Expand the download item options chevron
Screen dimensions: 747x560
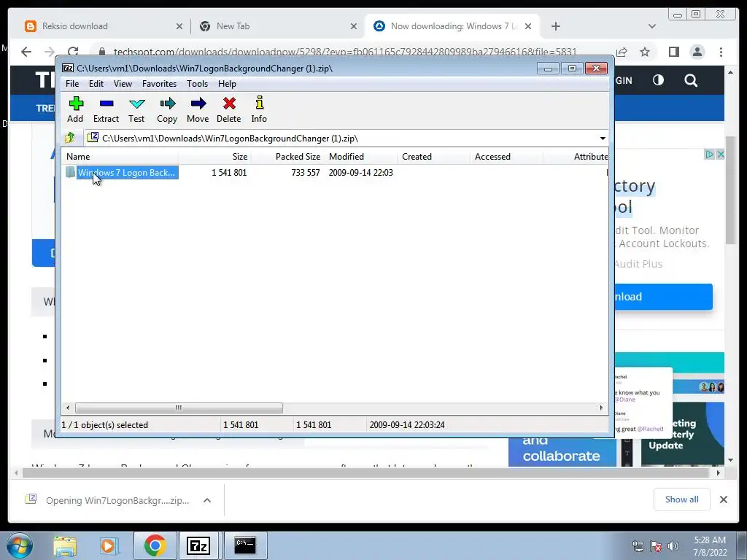(x=207, y=500)
